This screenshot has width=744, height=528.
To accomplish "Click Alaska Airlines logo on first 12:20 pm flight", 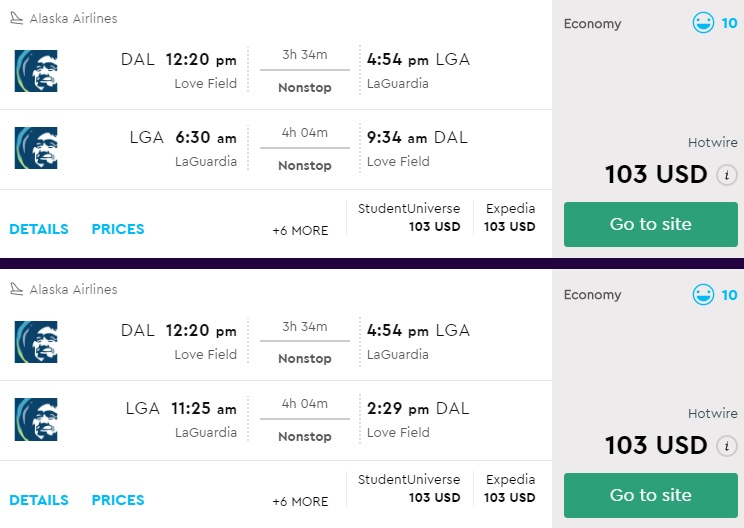I will [x=36, y=71].
